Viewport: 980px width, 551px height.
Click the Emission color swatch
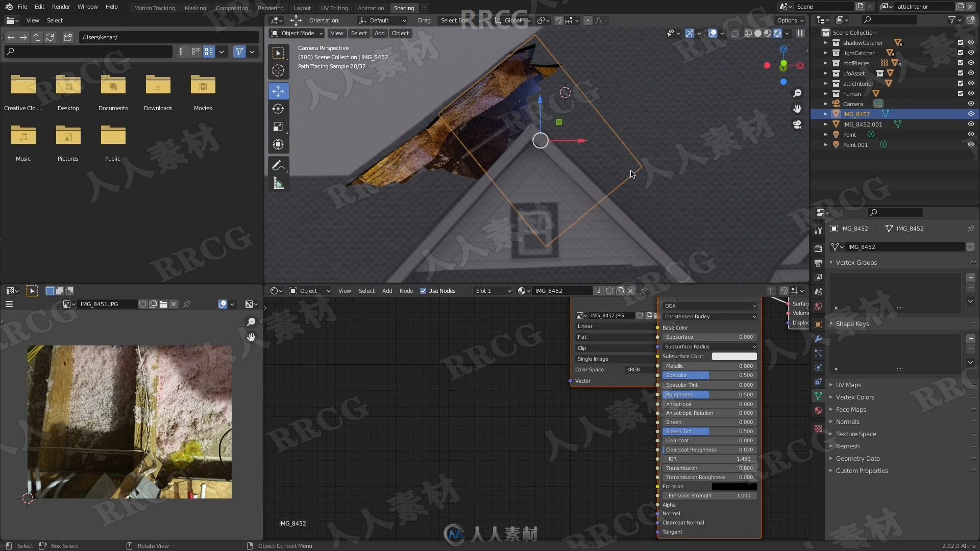[x=734, y=487]
